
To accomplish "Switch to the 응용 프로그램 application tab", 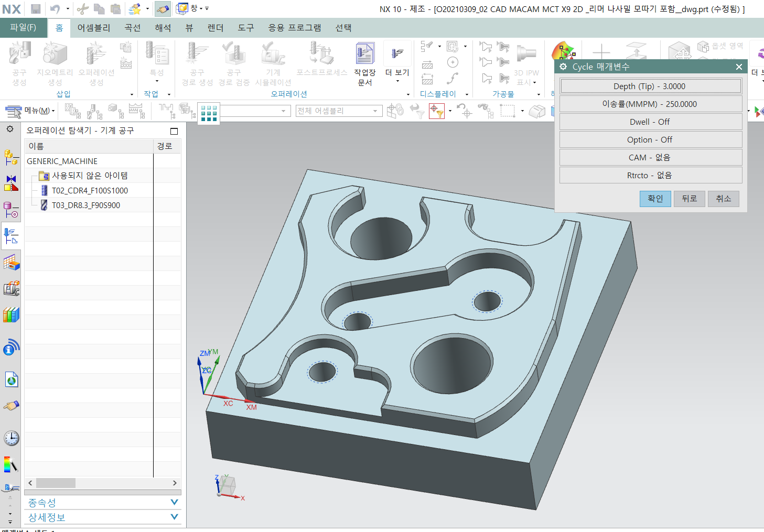I will click(294, 28).
